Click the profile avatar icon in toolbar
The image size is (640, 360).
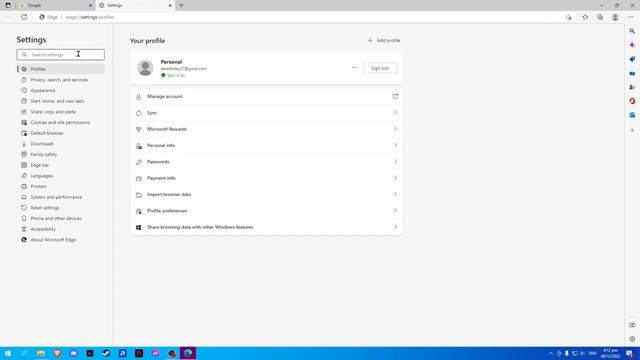615,17
